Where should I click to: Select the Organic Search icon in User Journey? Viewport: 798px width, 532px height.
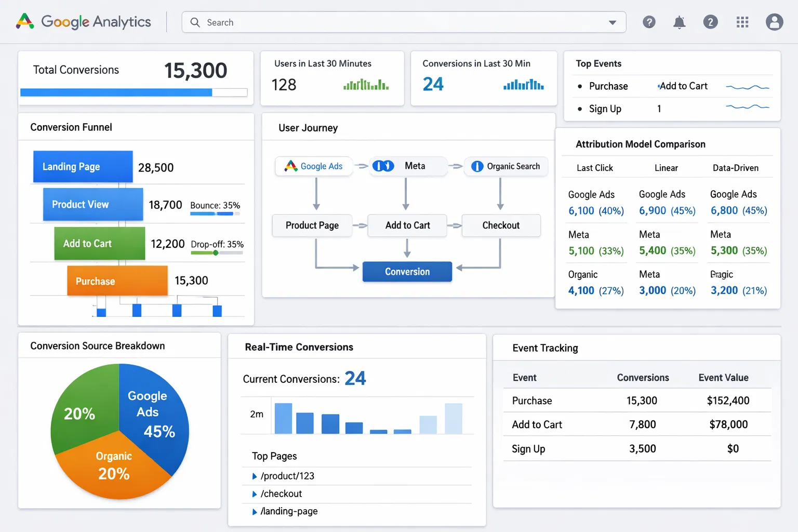476,166
